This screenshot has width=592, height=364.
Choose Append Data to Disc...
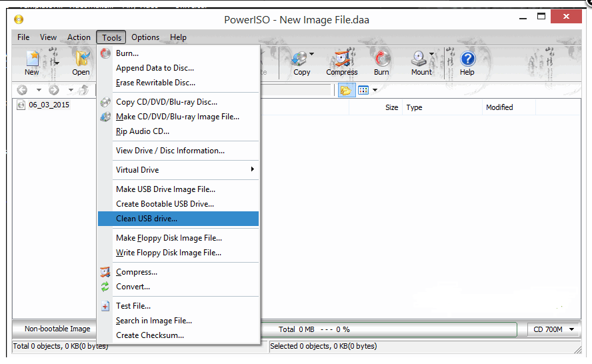tap(178, 68)
